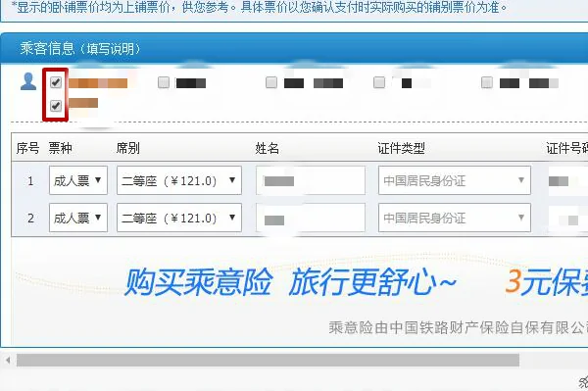Click the 购买乘意险 insurance banner
This screenshot has height=391, width=588.
[300, 292]
